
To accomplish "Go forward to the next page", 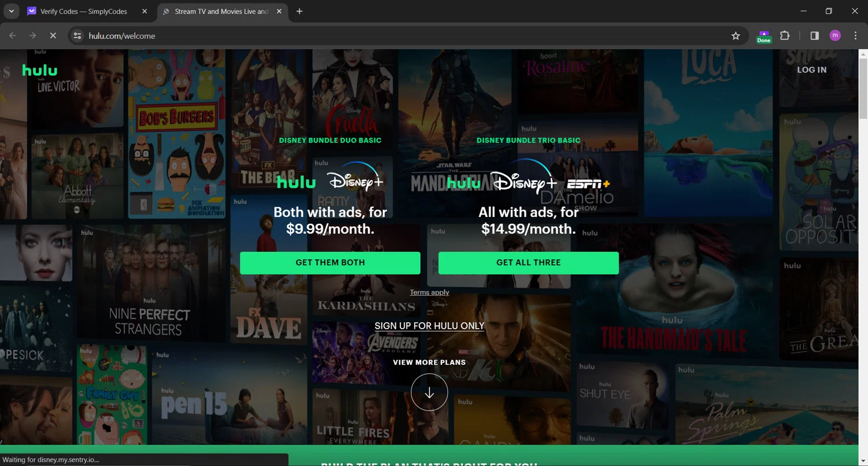I will (33, 36).
